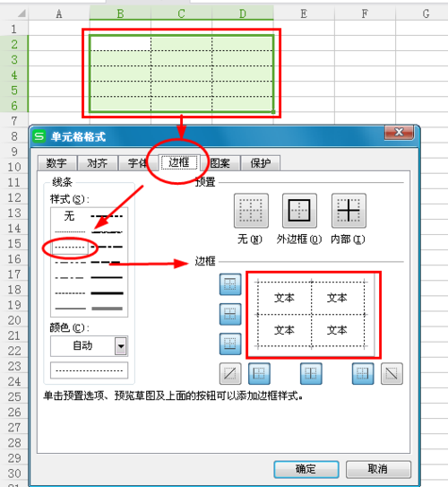Click the border preview diagram with 文本
Screen dimensions: 448x487
(311, 314)
